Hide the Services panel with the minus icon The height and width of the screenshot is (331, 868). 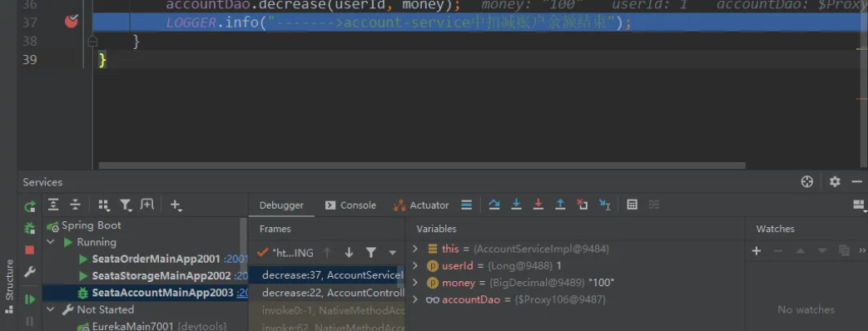(x=857, y=181)
